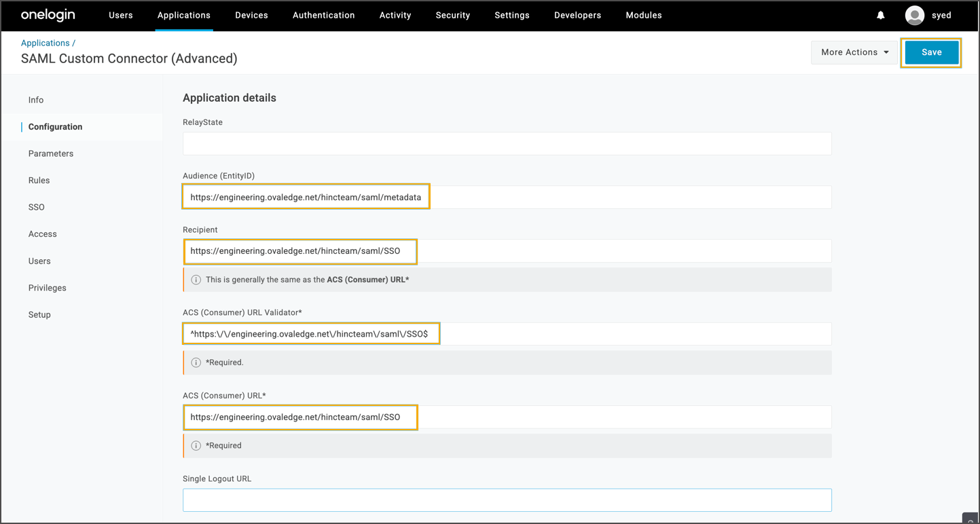Click the user avatar icon
980x524 pixels.
[915, 15]
